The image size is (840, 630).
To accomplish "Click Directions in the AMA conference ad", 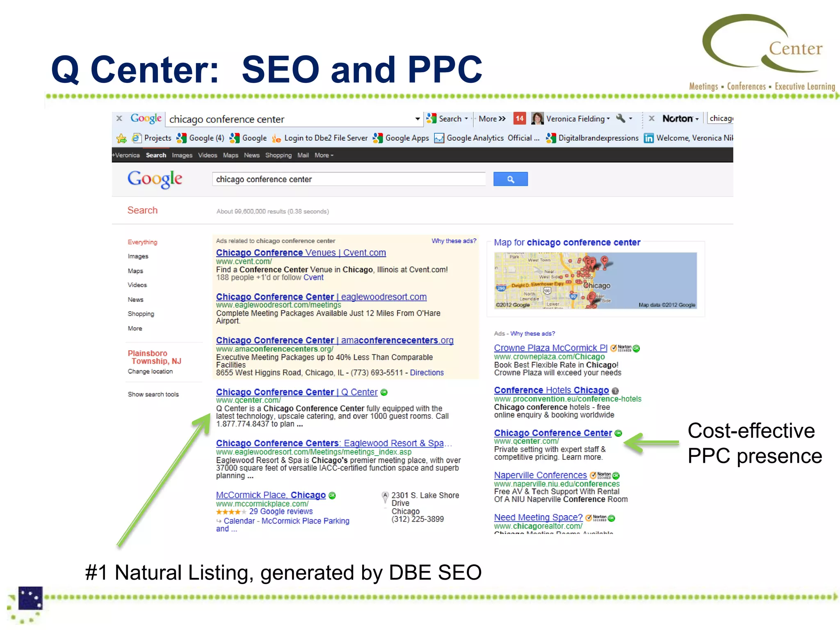I will [x=427, y=372].
